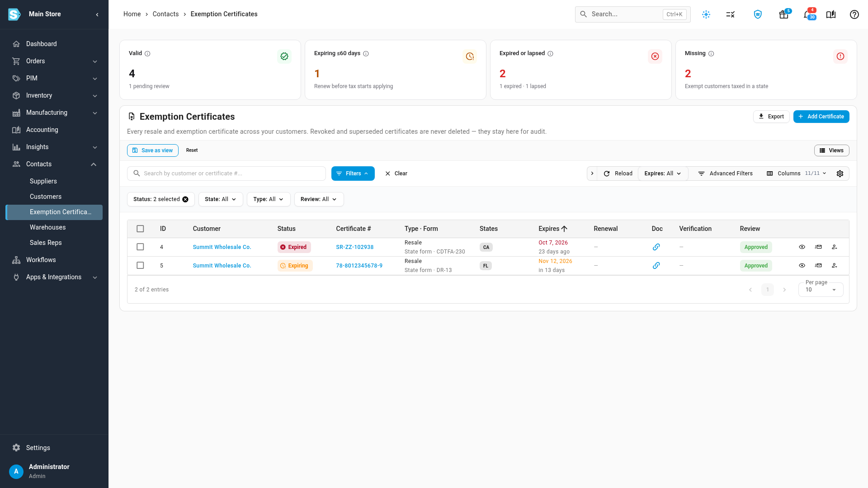View certificate SR-ZZ-102938 with eye icon
The width and height of the screenshot is (868, 488).
(x=802, y=247)
